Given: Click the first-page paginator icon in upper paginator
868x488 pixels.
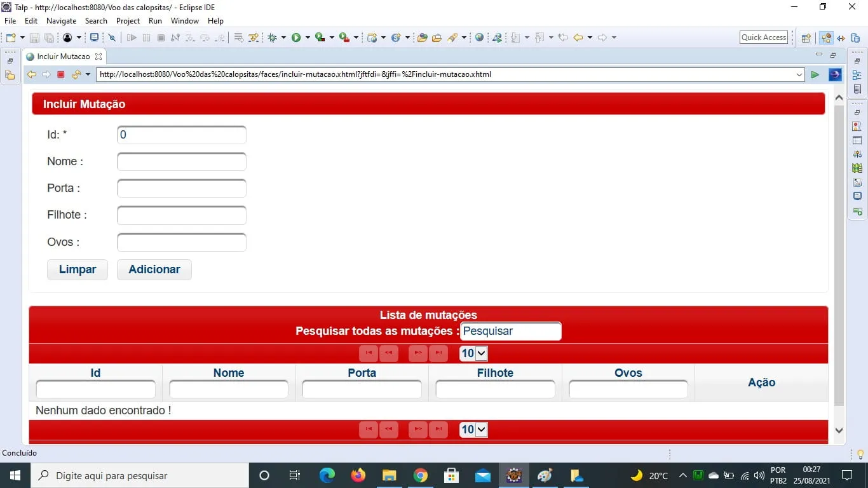Looking at the screenshot, I should tap(369, 353).
